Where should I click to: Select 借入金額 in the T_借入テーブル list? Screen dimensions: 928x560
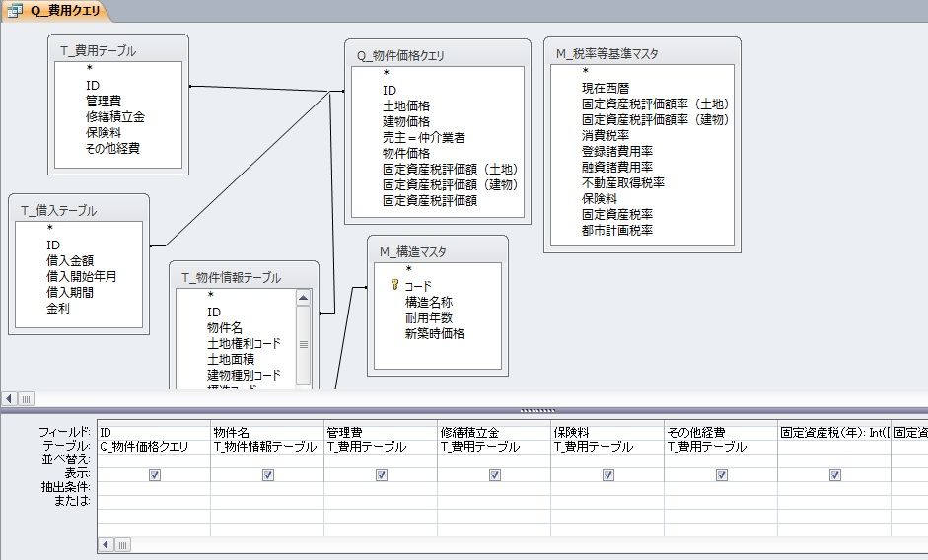tap(69, 260)
